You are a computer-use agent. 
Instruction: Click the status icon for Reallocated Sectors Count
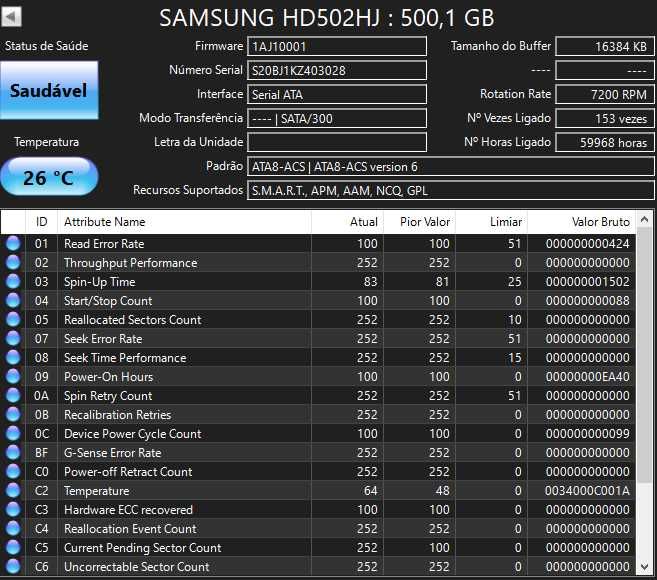pyautogui.click(x=13, y=319)
